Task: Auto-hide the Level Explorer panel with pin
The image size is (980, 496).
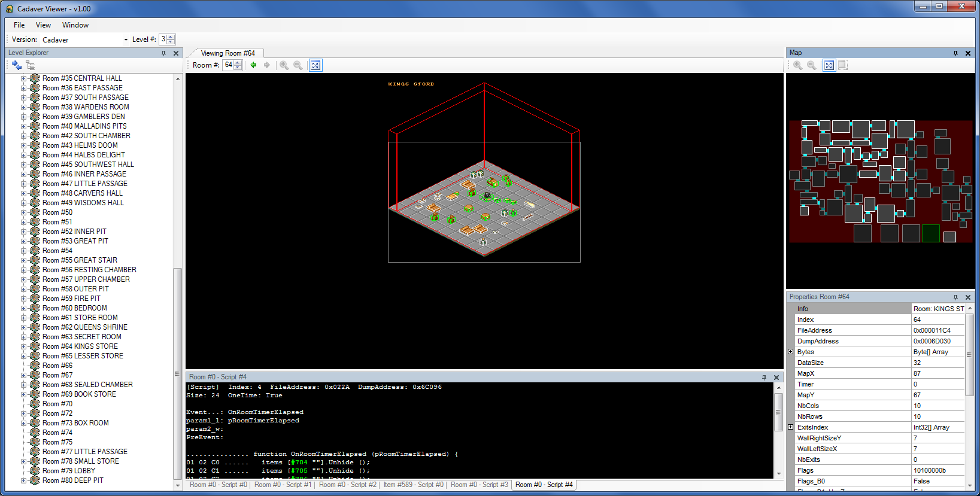Action: click(x=163, y=53)
